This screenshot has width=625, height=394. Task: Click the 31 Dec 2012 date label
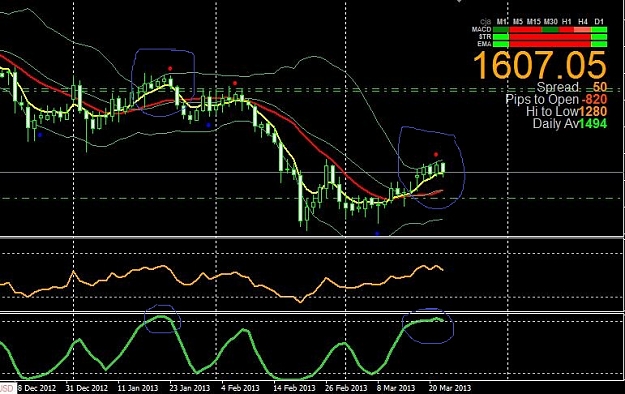point(86,388)
